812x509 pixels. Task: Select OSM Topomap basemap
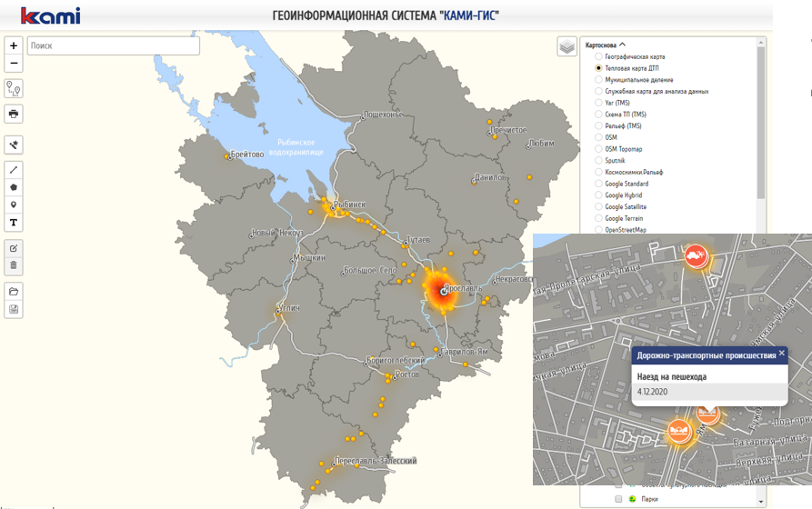(x=598, y=148)
